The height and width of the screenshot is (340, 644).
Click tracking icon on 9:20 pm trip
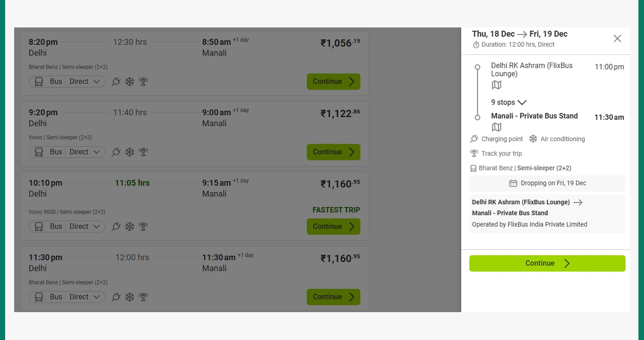(144, 152)
